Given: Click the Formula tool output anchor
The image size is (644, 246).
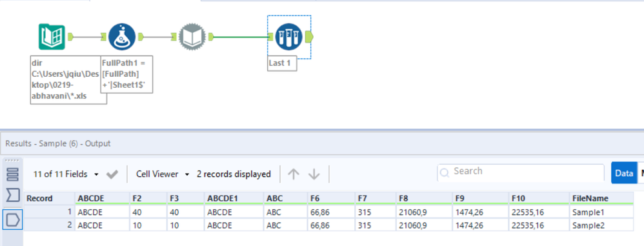Looking at the screenshot, I should [141, 37].
